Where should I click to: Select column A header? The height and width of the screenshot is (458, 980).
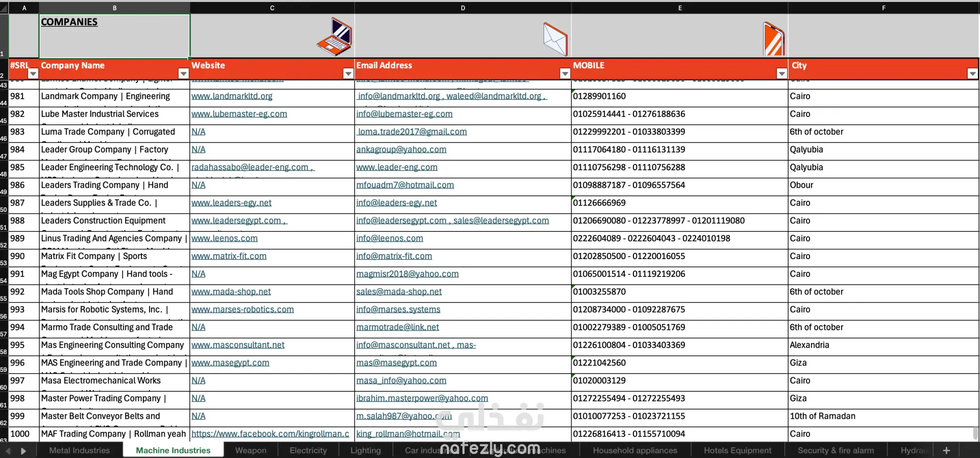pyautogui.click(x=24, y=8)
